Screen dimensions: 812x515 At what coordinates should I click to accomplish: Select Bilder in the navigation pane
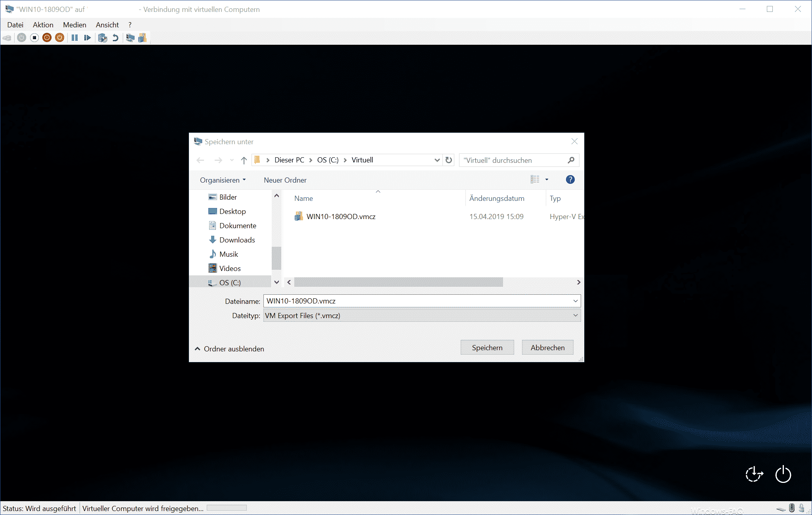(x=228, y=197)
